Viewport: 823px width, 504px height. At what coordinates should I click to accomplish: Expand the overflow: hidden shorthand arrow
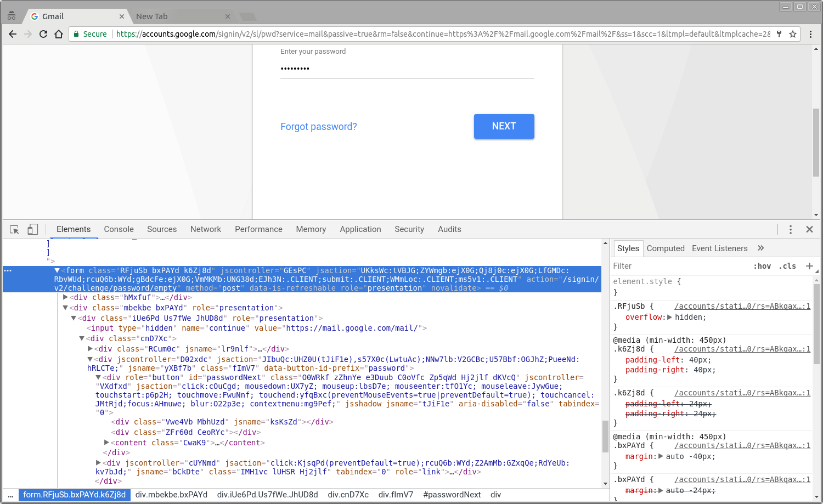coord(670,317)
